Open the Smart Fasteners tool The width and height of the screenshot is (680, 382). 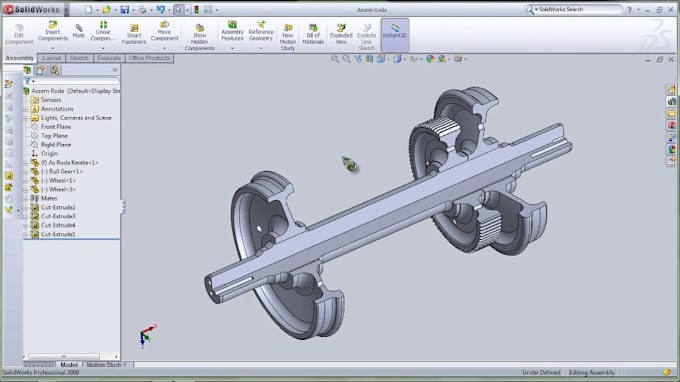point(134,34)
